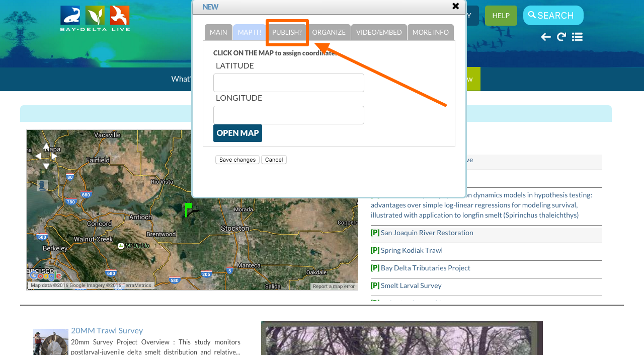Click the LONGITUDE input field
This screenshot has height=355, width=644.
click(288, 115)
